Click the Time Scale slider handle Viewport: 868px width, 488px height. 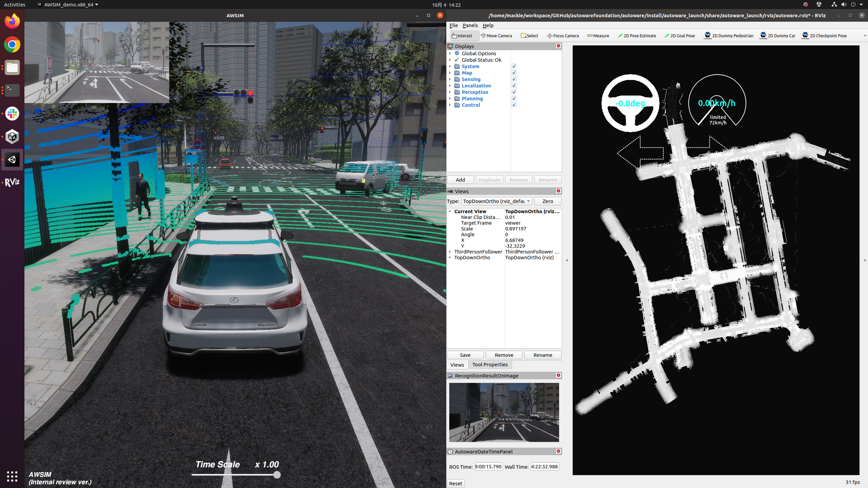click(277, 475)
